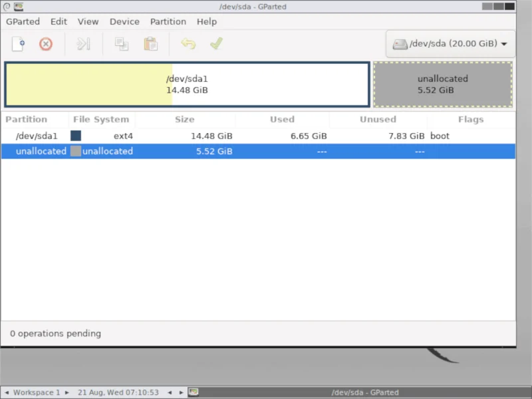This screenshot has height=399, width=532.
Task: Open the View menu
Action: tap(88, 22)
